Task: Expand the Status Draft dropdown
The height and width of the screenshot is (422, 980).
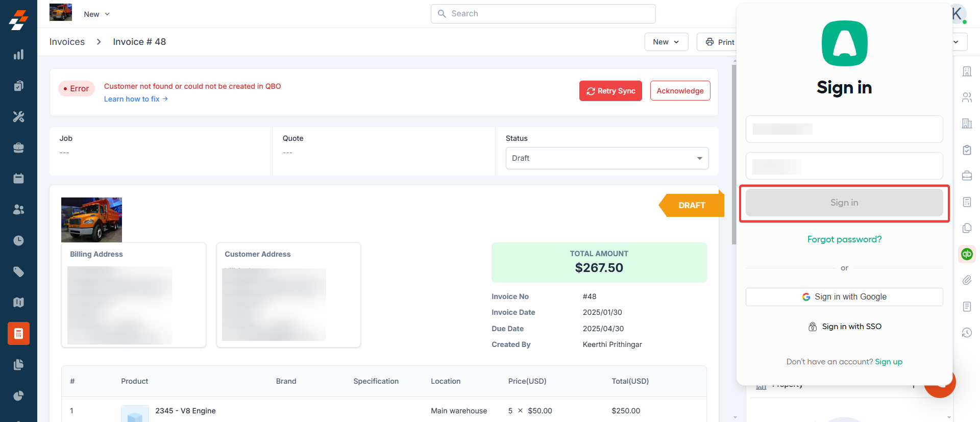Action: pyautogui.click(x=607, y=158)
